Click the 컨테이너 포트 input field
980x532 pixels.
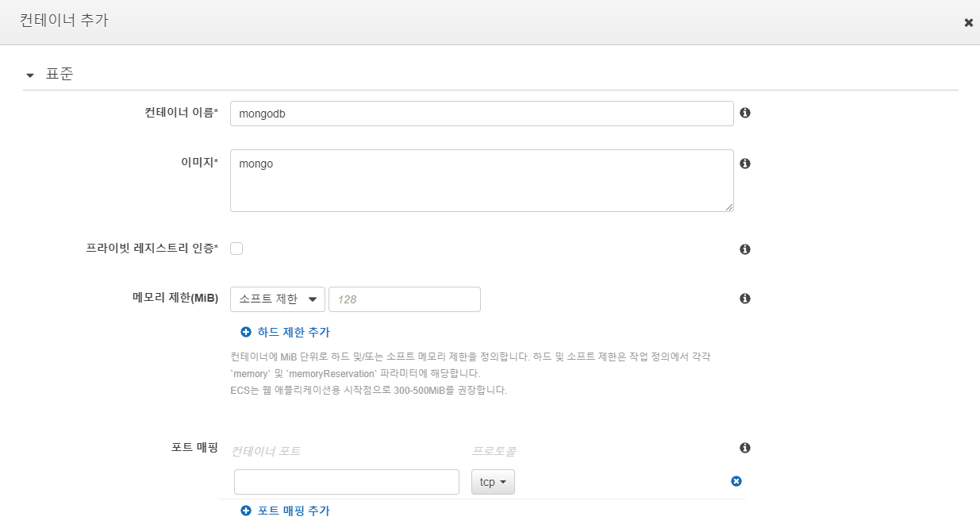(x=347, y=482)
